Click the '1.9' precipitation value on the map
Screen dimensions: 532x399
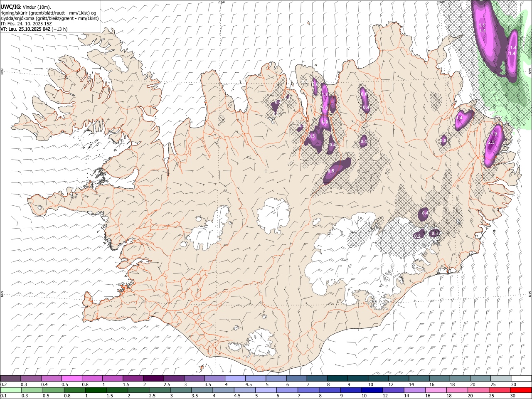[x=494, y=134]
